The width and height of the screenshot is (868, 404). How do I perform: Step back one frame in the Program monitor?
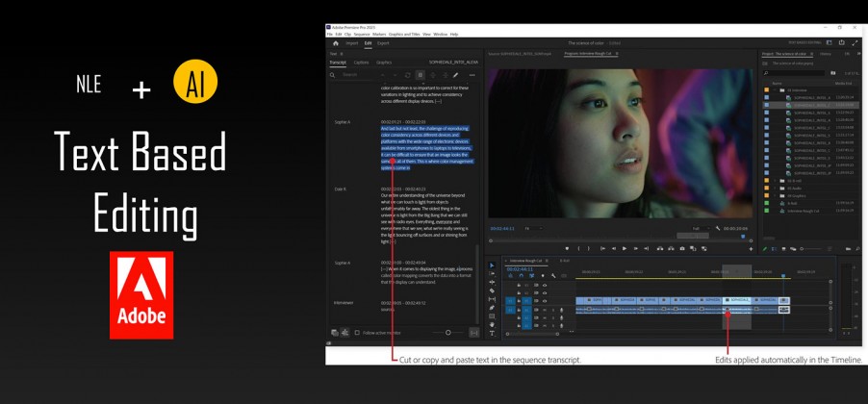(x=614, y=248)
